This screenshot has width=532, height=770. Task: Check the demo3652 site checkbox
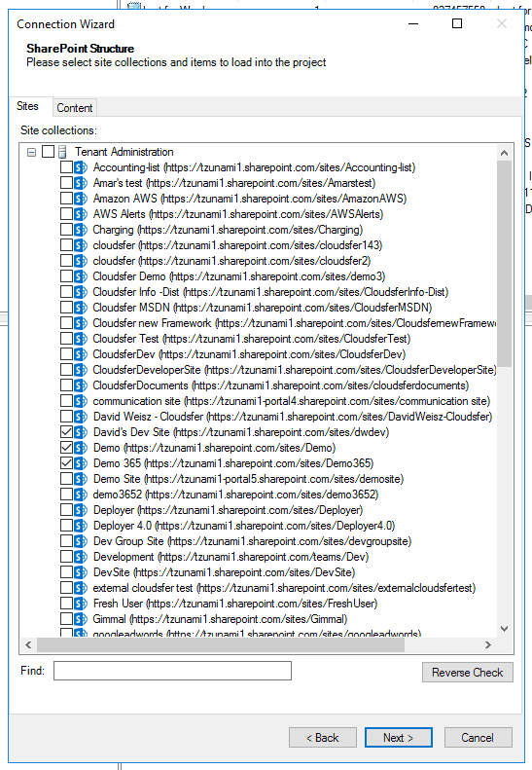click(x=66, y=495)
